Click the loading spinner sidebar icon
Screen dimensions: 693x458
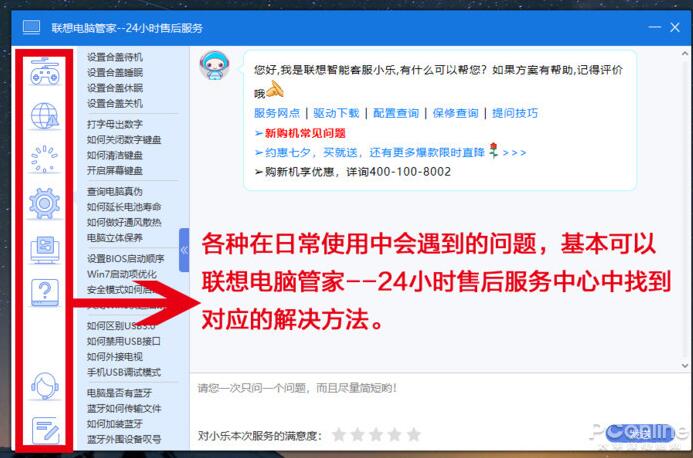[44, 159]
